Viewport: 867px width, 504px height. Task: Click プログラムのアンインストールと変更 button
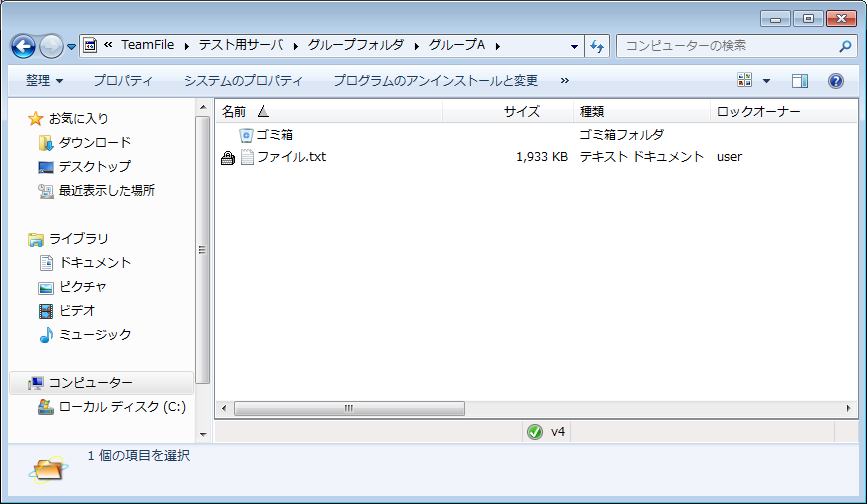(x=435, y=80)
